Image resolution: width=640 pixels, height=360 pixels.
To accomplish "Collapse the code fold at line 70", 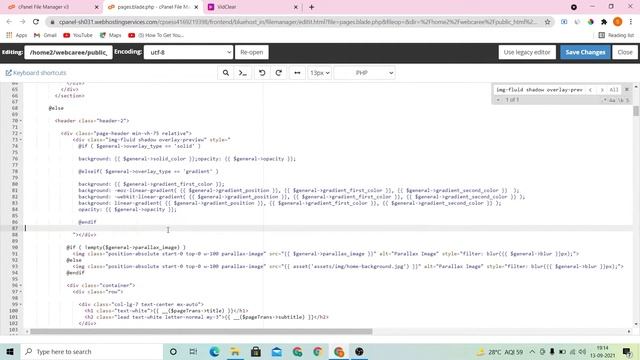I will click(21, 121).
